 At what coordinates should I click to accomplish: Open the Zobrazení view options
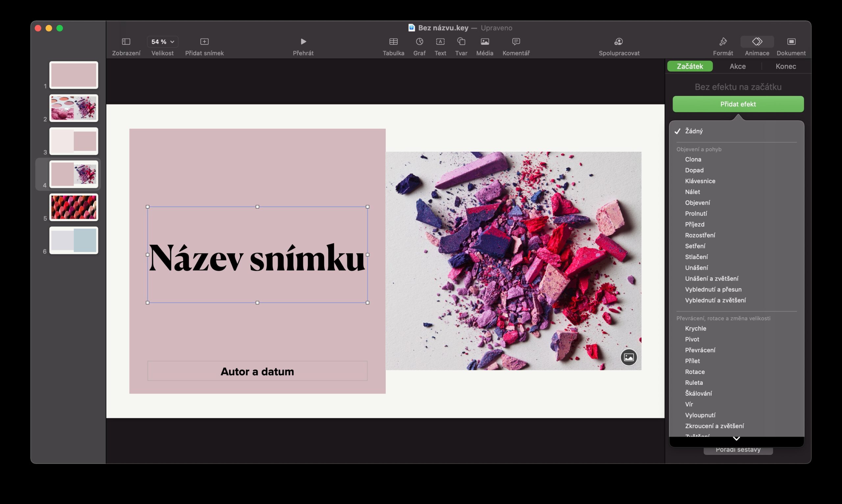[x=126, y=41]
